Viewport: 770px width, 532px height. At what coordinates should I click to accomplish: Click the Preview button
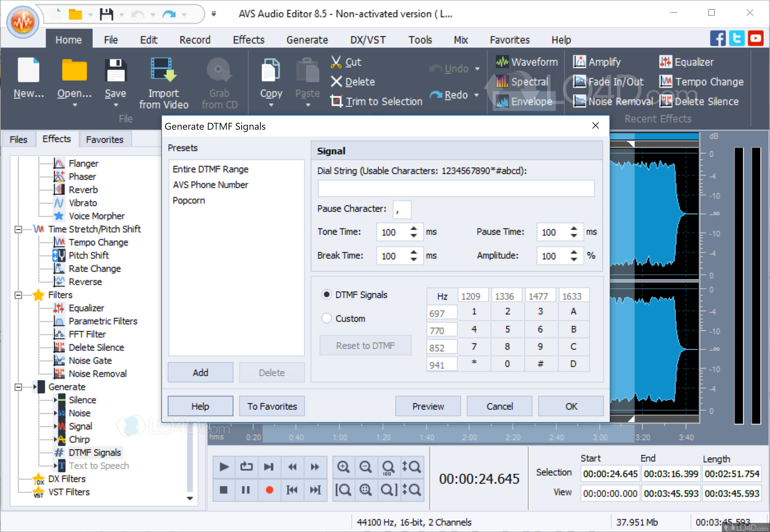(x=428, y=406)
